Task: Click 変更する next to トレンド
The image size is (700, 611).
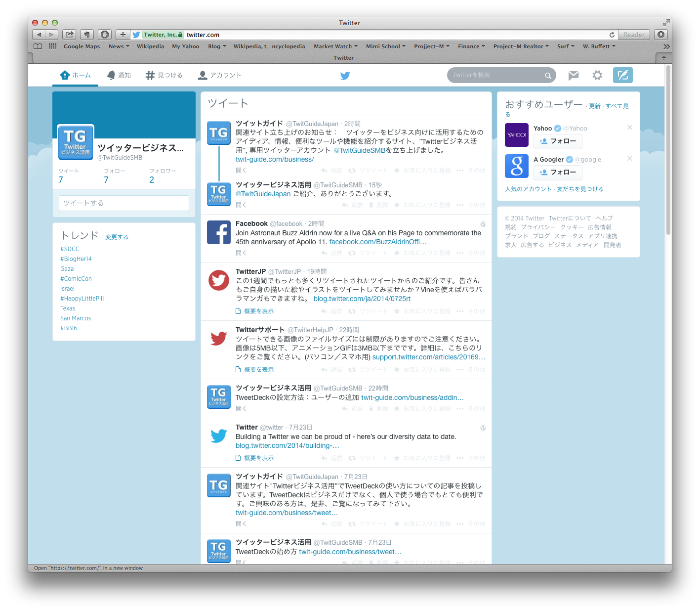Action: pos(117,237)
